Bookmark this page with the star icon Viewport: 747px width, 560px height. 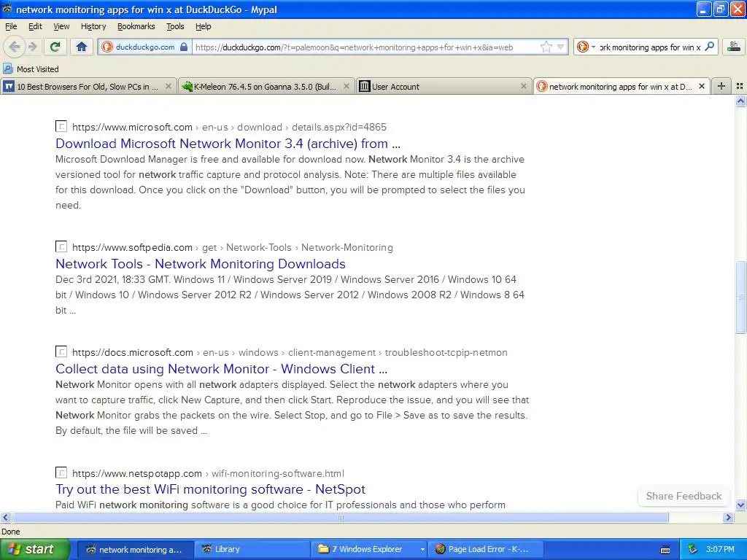tap(546, 47)
